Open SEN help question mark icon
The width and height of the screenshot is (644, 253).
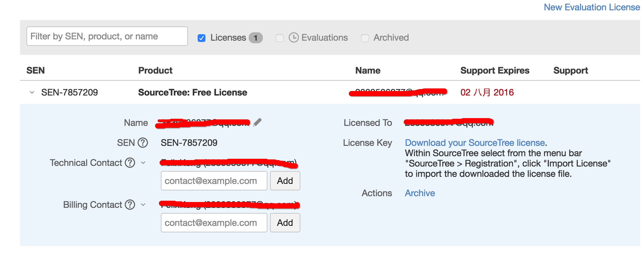(143, 143)
